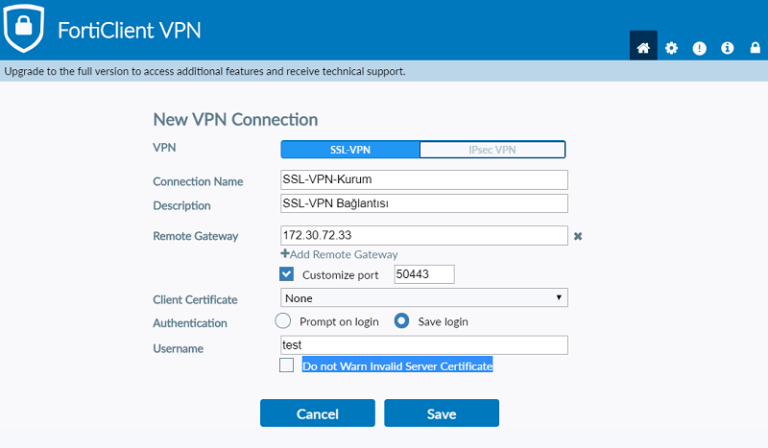This screenshot has height=448, width=768.
Task: Click the New VPN Connection heading
Action: tap(235, 119)
